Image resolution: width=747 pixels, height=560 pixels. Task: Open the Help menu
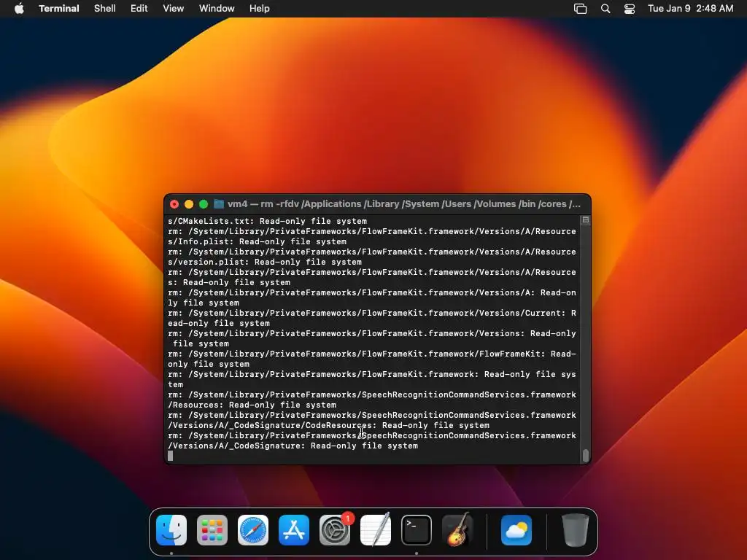pos(260,9)
